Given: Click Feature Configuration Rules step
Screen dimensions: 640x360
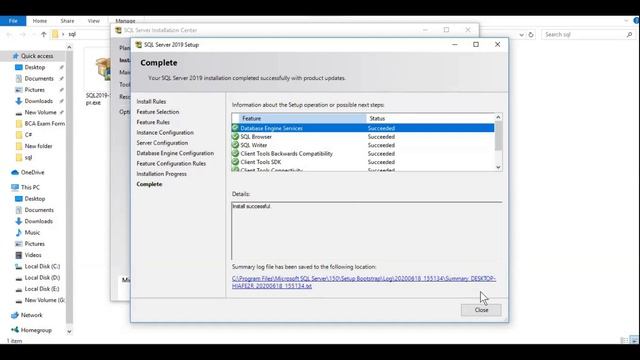Looking at the screenshot, I should [171, 163].
